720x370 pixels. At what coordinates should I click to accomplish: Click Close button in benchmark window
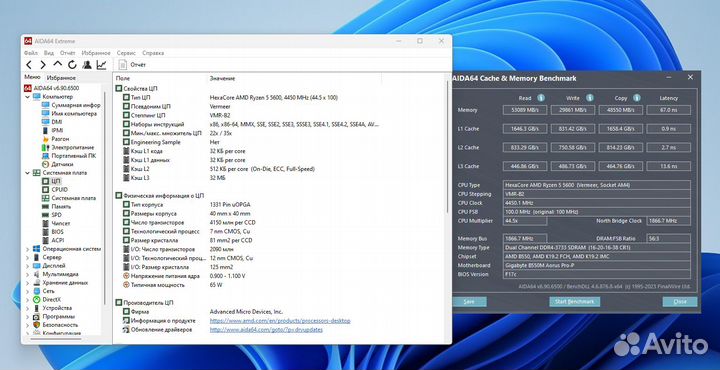(x=680, y=302)
